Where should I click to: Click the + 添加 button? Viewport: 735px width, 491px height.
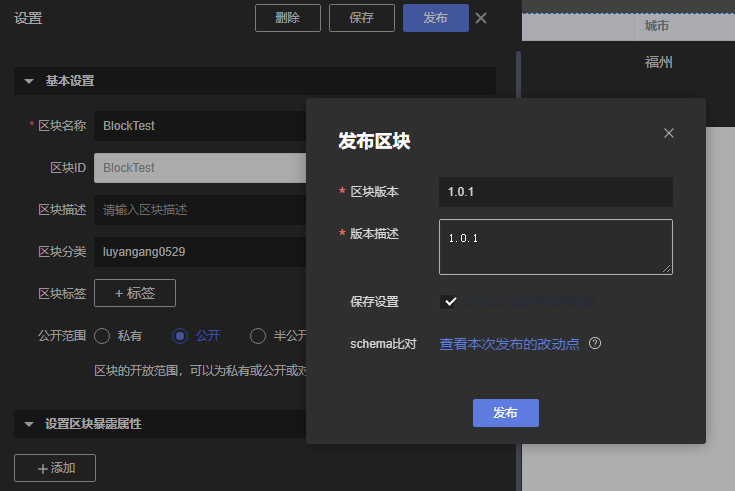pyautogui.click(x=55, y=468)
